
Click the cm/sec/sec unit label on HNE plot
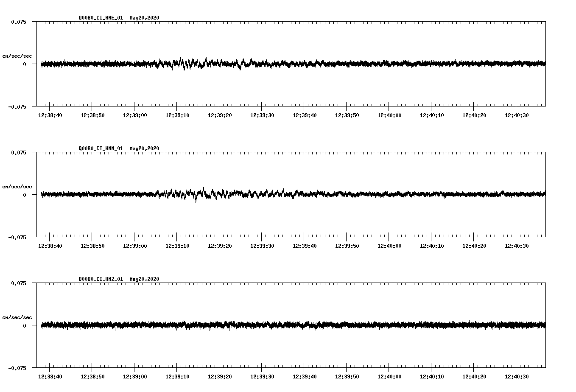pos(17,56)
